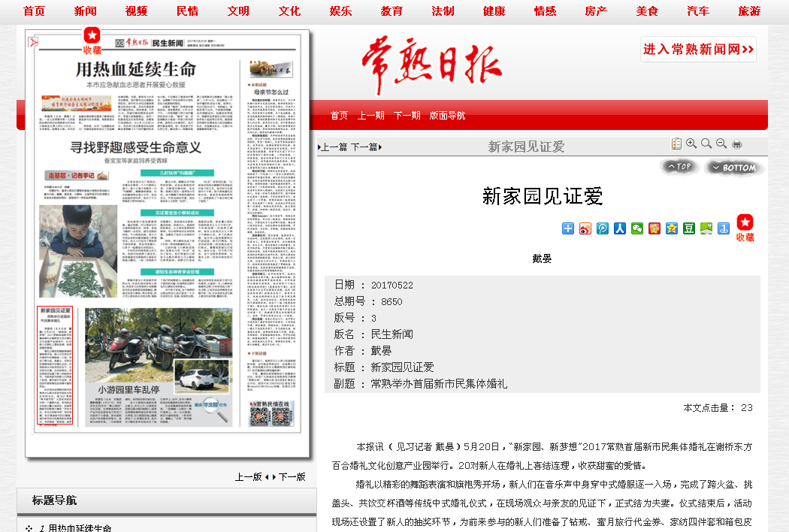Click the red arrow icon at page thumbnail corner
Image resolution: width=789 pixels, height=532 pixels.
click(33, 42)
